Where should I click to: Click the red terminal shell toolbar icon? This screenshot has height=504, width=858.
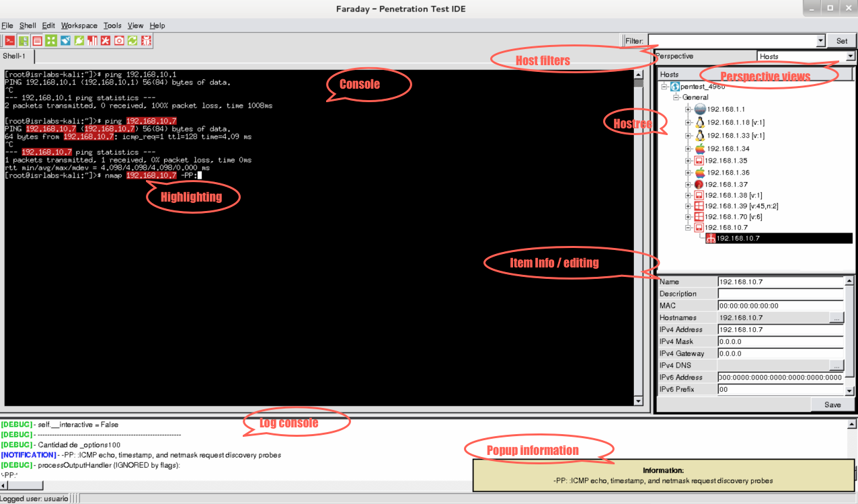coord(10,40)
